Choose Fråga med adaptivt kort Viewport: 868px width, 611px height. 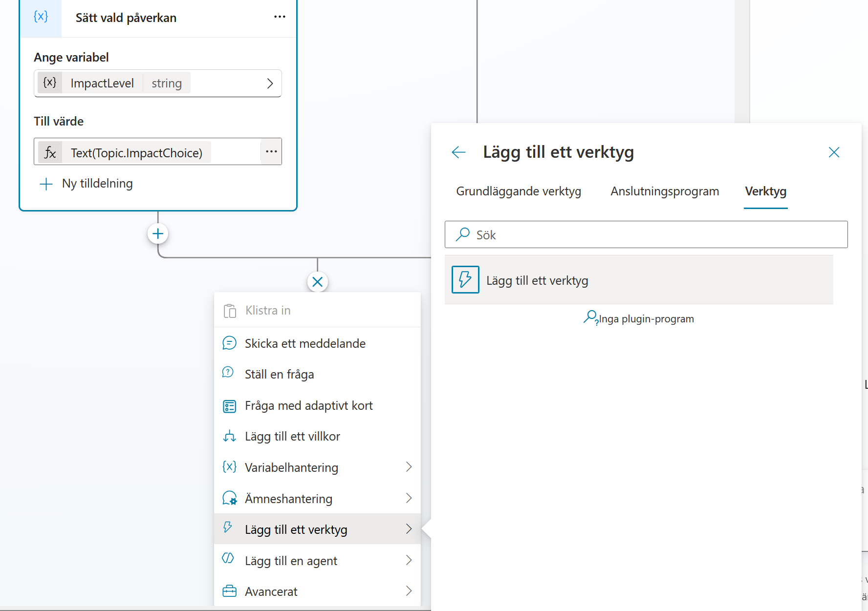point(317,406)
